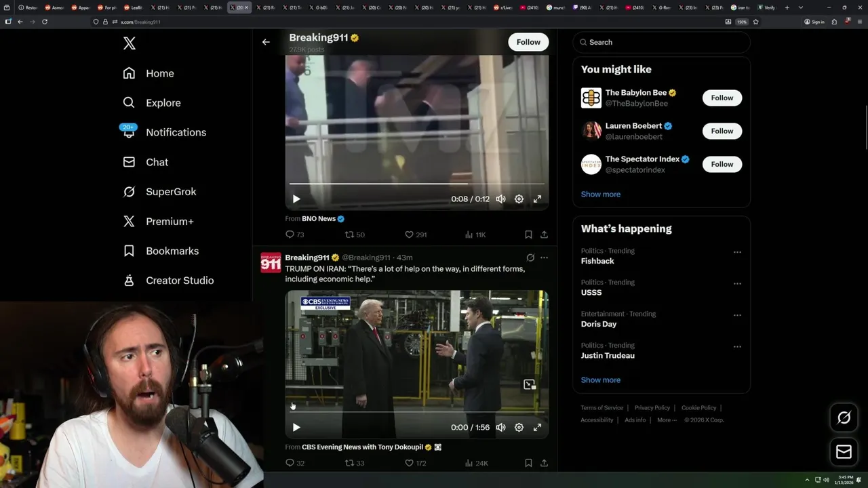Open Bookmarks in the sidebar
868x488 pixels.
coord(161,251)
